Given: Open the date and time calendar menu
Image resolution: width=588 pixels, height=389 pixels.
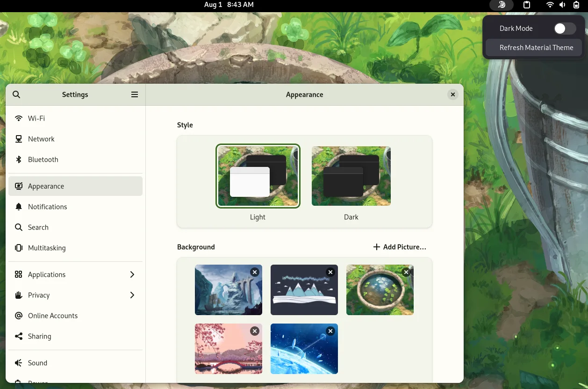Looking at the screenshot, I should pyautogui.click(x=229, y=5).
